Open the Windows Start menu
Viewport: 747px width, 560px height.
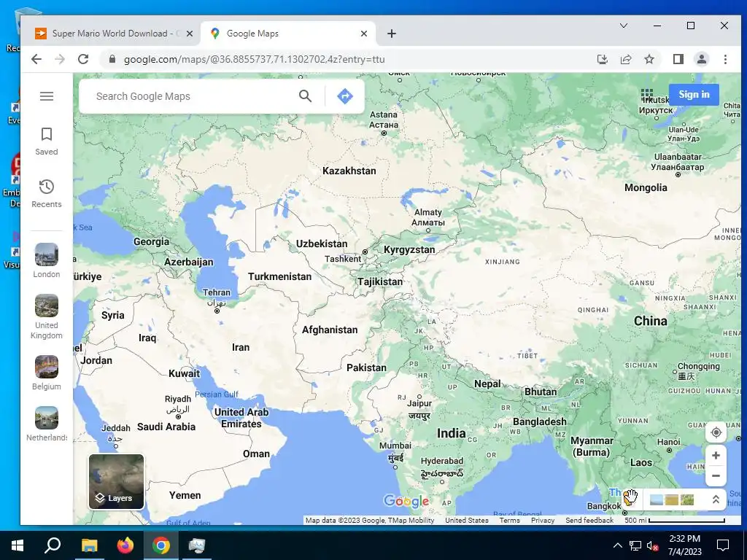pyautogui.click(x=18, y=545)
